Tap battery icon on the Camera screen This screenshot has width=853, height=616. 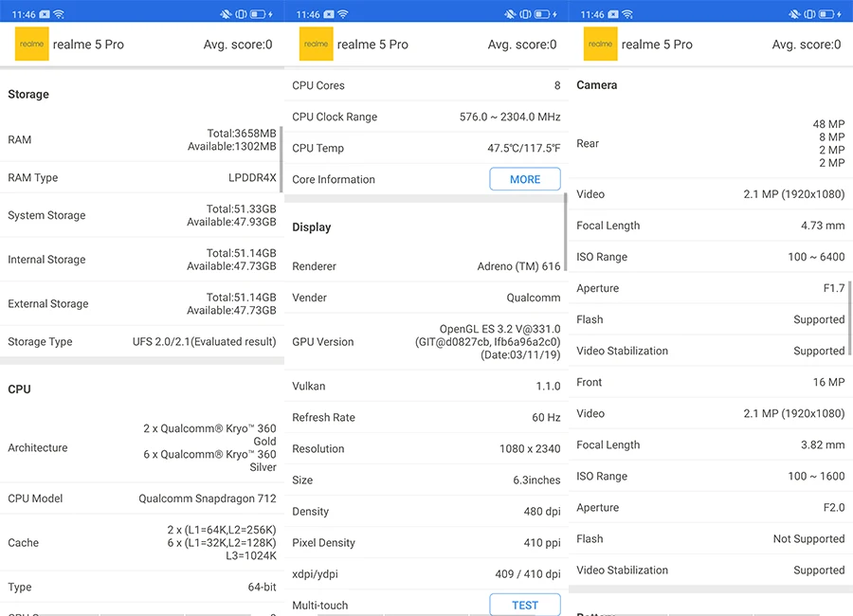[x=826, y=14]
